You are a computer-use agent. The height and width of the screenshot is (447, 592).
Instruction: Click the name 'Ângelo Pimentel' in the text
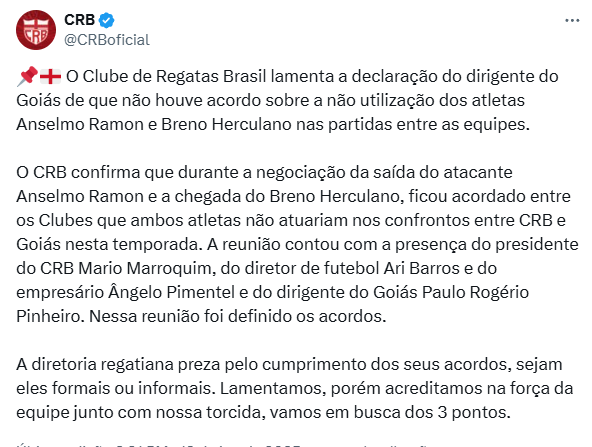(x=171, y=293)
